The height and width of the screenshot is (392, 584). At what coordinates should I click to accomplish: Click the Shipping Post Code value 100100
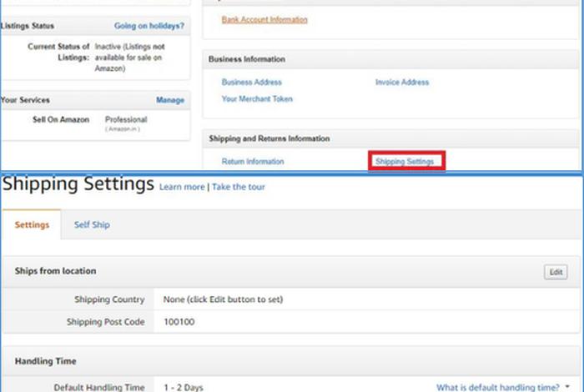tap(179, 321)
